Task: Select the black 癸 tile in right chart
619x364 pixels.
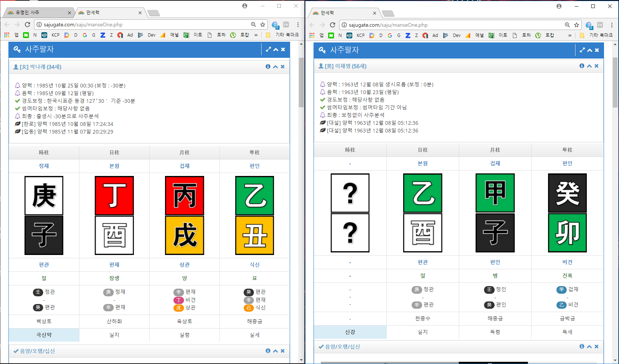Action: click(x=567, y=193)
